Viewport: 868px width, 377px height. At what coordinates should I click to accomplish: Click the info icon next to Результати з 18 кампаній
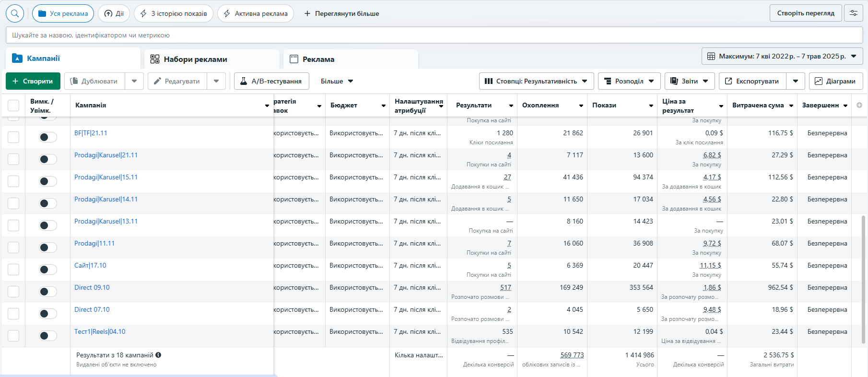pos(158,355)
